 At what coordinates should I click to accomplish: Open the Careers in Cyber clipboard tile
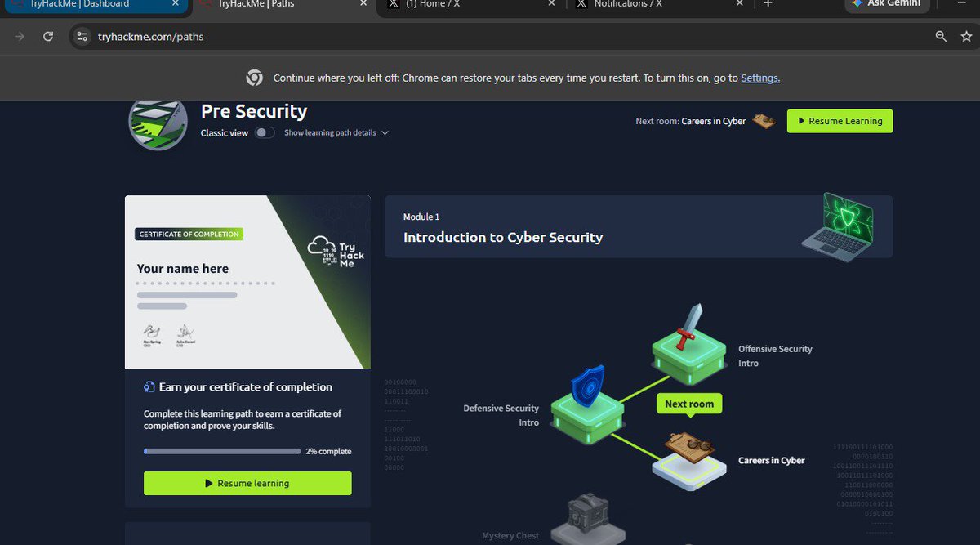(689, 462)
